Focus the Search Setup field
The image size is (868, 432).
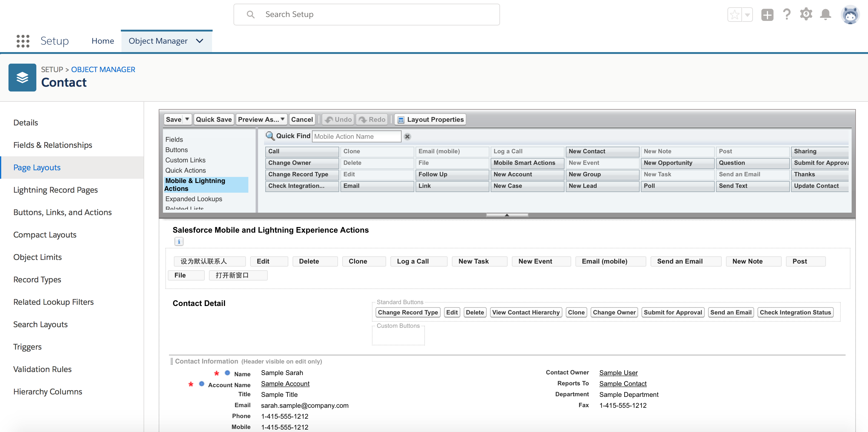366,15
